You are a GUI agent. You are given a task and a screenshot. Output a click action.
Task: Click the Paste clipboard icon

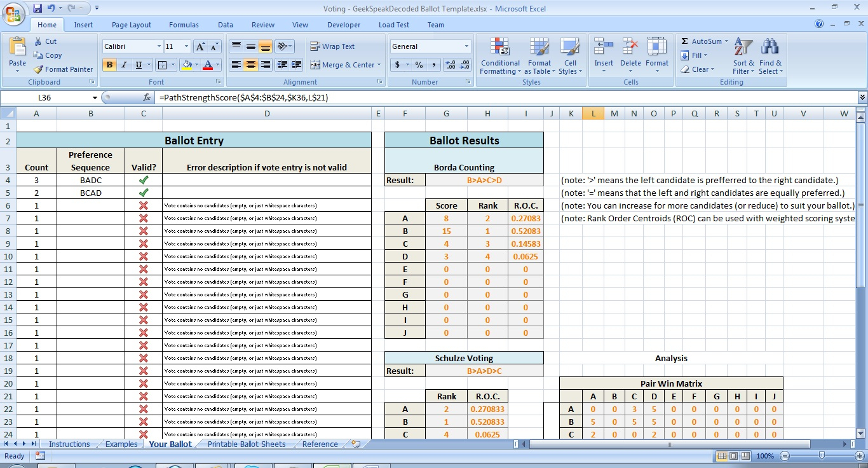pyautogui.click(x=17, y=48)
